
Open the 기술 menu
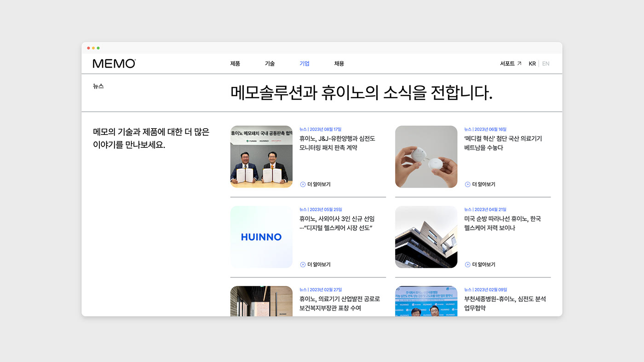pyautogui.click(x=270, y=63)
